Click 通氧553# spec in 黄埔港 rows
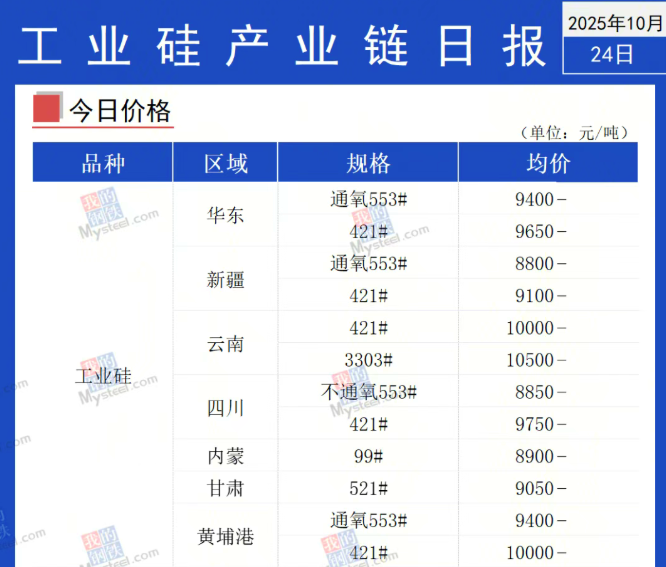This screenshot has width=666, height=567. pyautogui.click(x=369, y=520)
